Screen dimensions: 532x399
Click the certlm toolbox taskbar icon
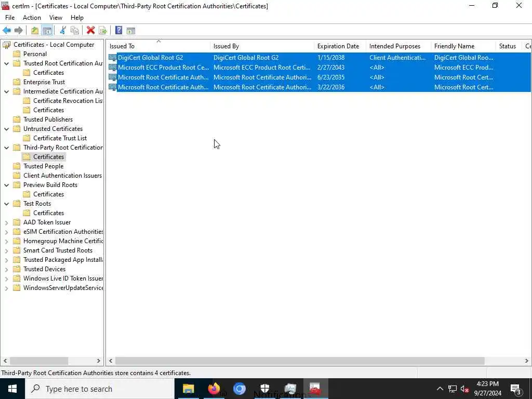pyautogui.click(x=315, y=389)
